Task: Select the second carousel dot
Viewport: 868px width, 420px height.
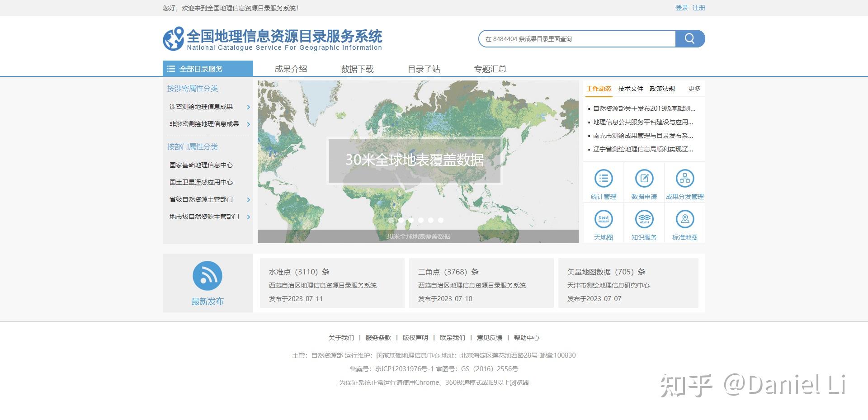Action: tap(401, 220)
